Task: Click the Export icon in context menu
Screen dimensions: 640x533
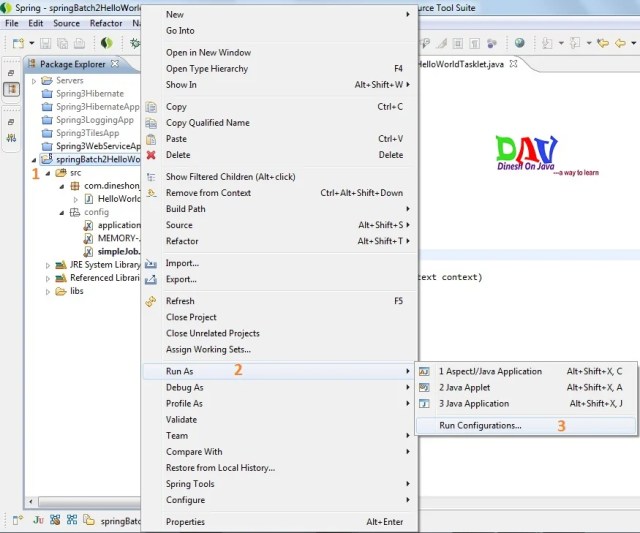Action: (151, 280)
